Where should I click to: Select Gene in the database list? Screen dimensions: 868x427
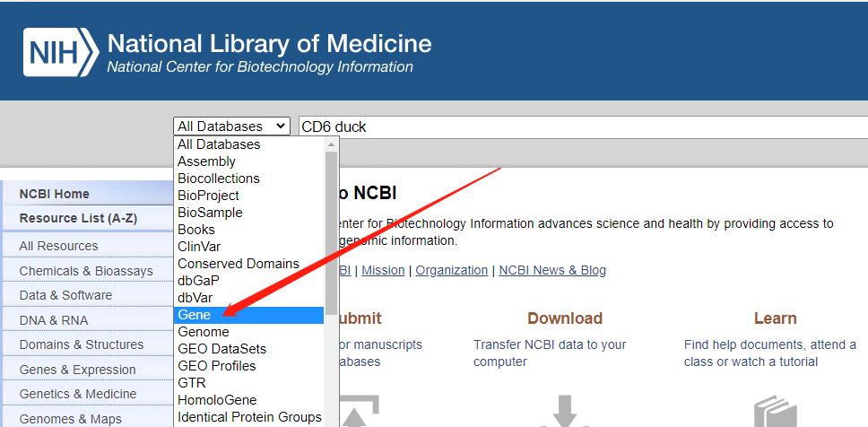(x=195, y=315)
